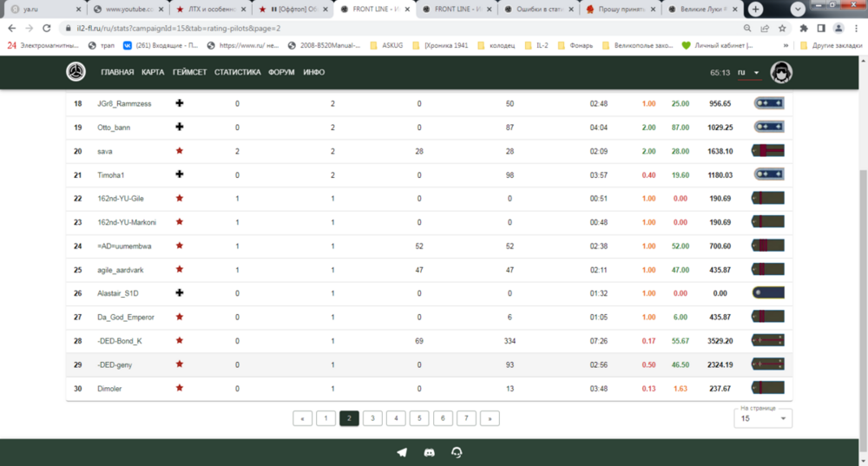
Task: Open the КАРТА menu item
Action: pyautogui.click(x=153, y=72)
